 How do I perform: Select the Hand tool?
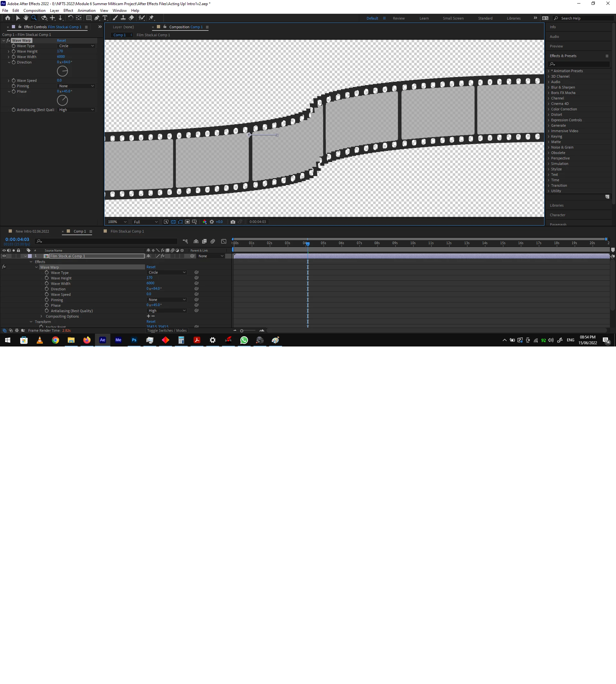point(26,18)
